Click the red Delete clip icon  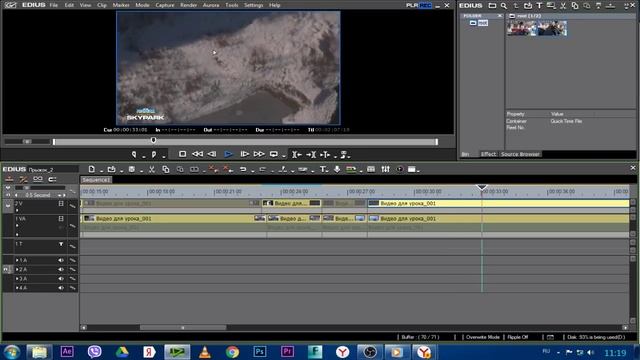click(213, 169)
